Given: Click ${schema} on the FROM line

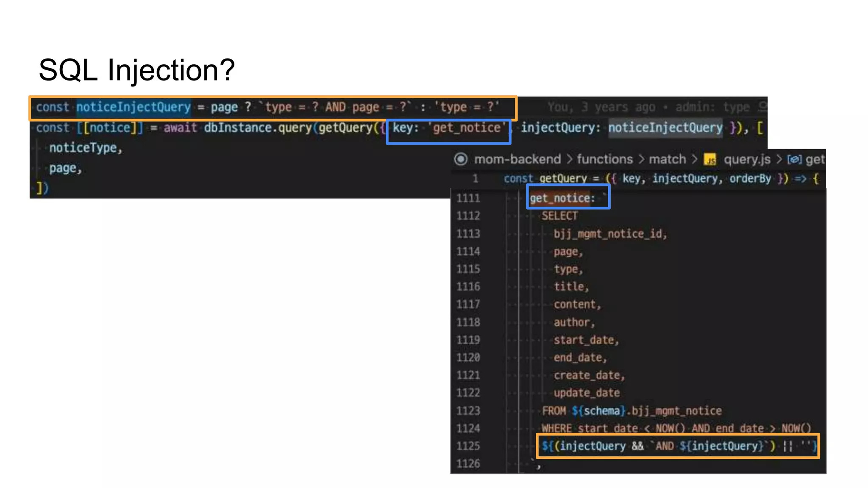Looking at the screenshot, I should (x=598, y=411).
